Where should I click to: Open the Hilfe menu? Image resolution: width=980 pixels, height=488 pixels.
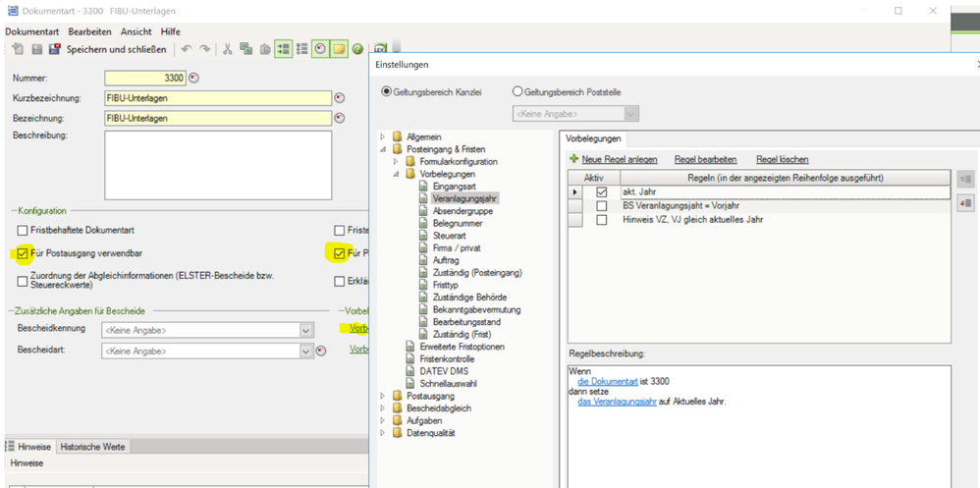171,31
